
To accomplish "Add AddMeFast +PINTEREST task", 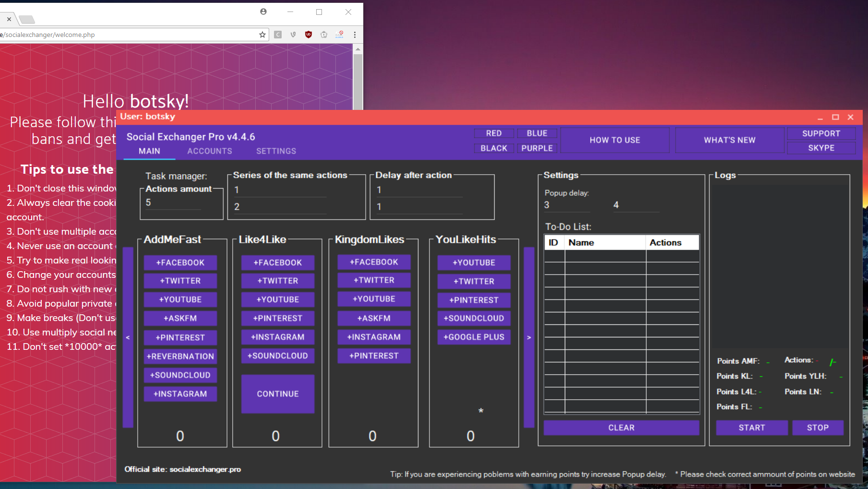I will [180, 337].
